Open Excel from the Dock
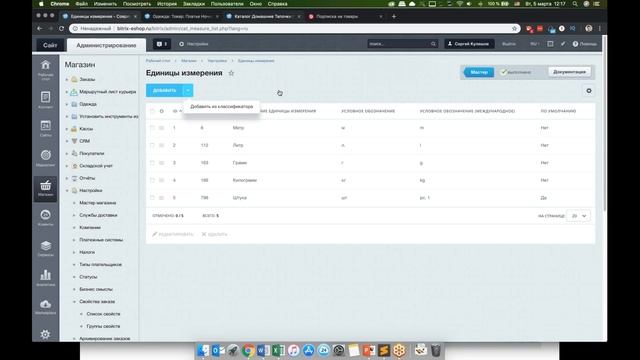Screen dimensions: 640x360 (x=278, y=350)
